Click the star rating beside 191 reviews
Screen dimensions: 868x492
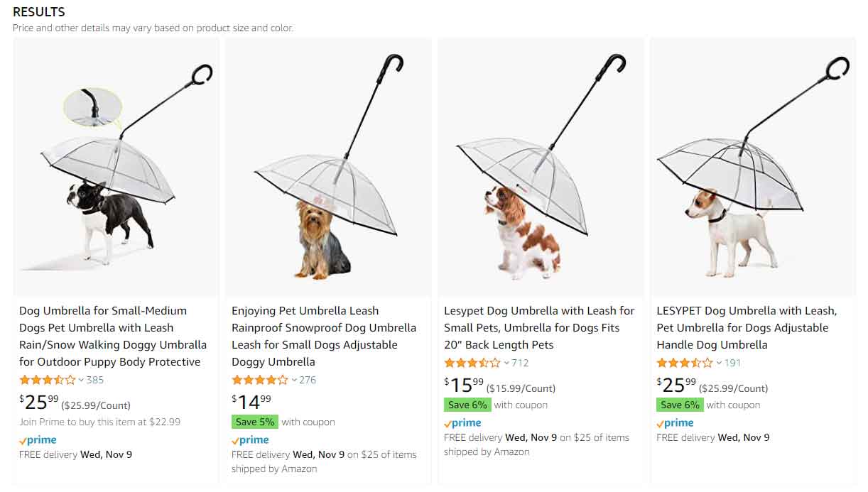pyautogui.click(x=684, y=363)
